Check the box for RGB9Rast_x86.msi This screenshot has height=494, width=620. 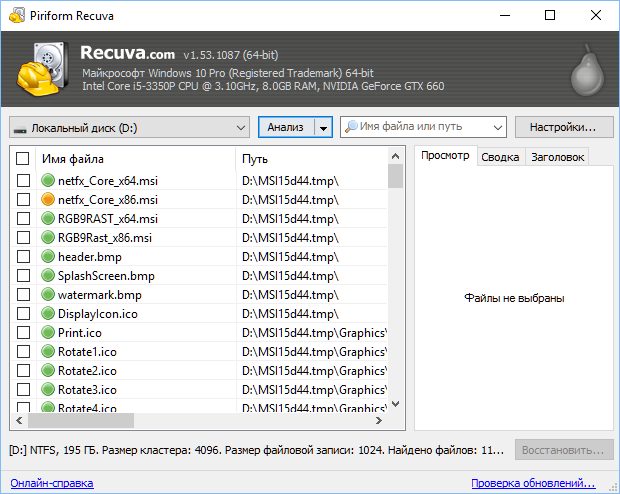(23, 237)
